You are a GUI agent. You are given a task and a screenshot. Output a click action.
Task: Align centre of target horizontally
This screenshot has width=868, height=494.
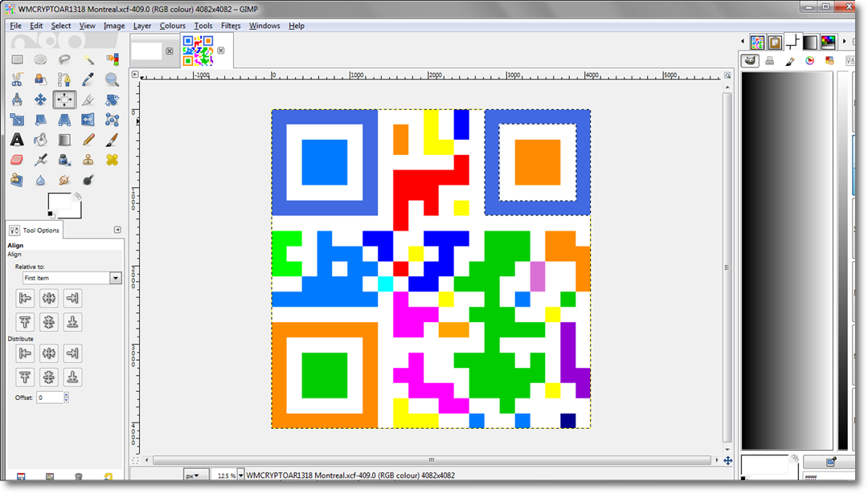(x=49, y=298)
